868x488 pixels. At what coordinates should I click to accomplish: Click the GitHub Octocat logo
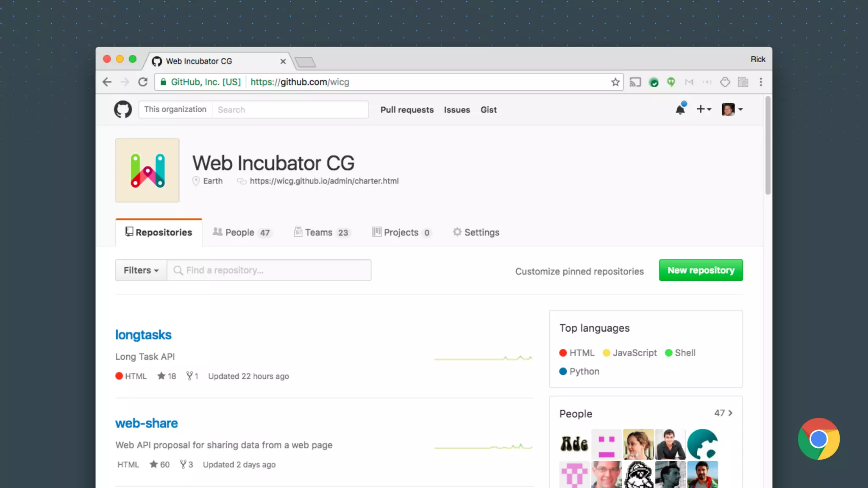click(x=123, y=109)
